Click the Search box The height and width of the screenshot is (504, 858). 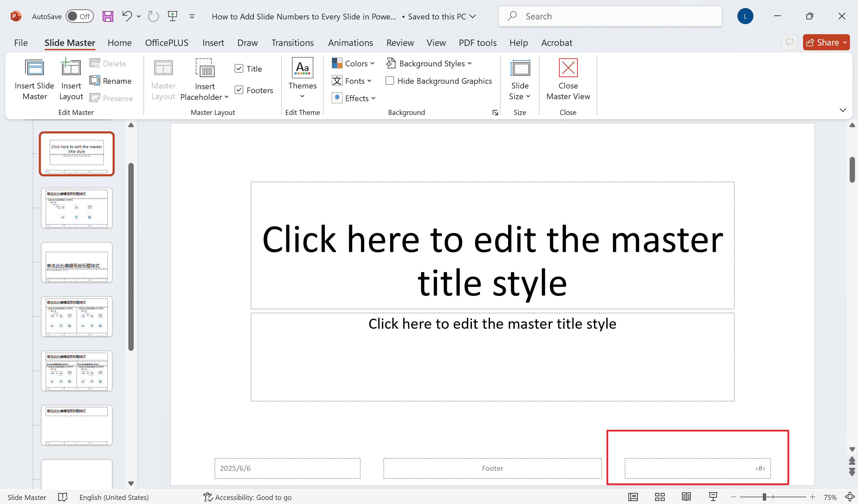(610, 16)
